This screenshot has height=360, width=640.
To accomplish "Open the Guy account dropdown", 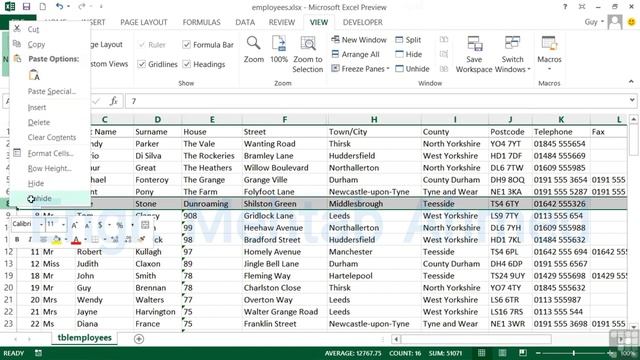I will [x=594, y=22].
